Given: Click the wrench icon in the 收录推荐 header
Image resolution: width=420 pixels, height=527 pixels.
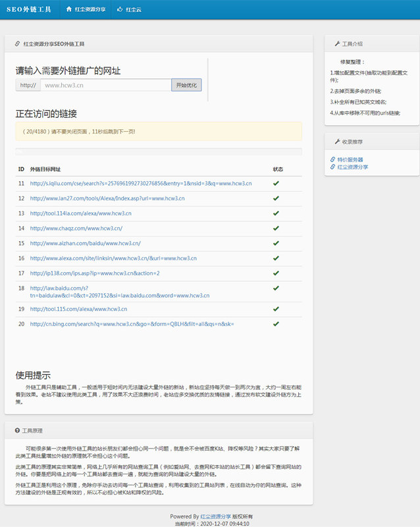Looking at the screenshot, I should [337, 142].
